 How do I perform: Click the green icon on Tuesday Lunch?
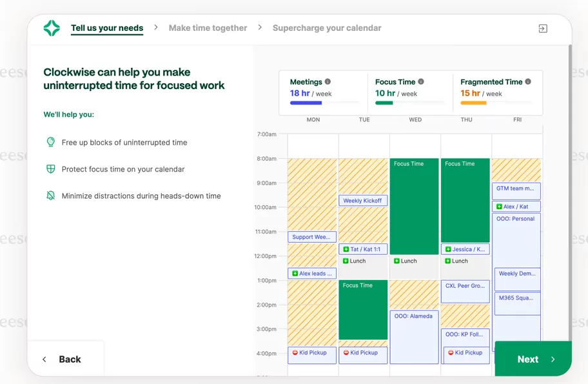click(x=346, y=261)
